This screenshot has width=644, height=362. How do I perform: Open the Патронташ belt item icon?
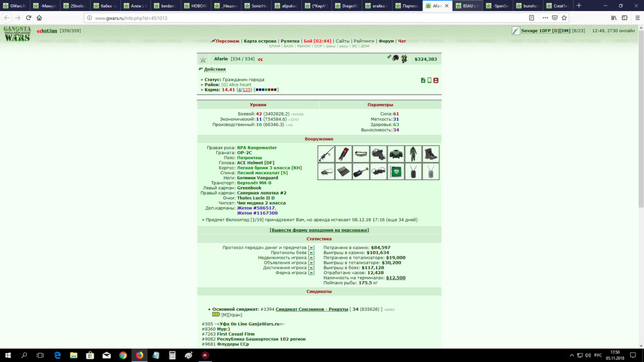361,154
